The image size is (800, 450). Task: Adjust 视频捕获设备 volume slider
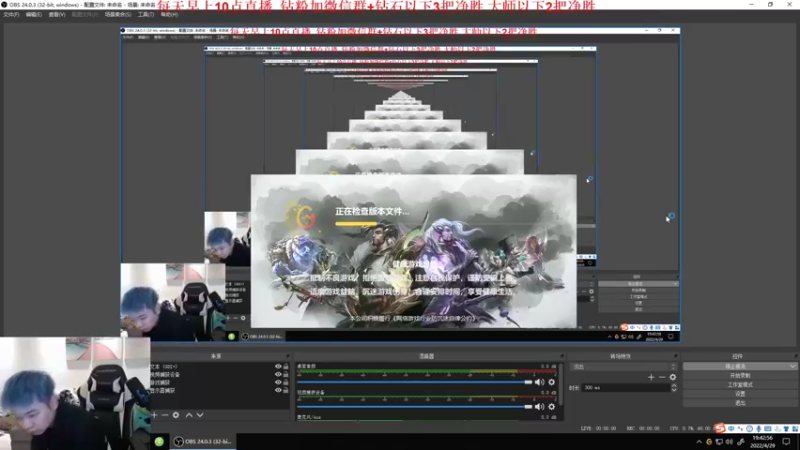pyautogui.click(x=414, y=407)
